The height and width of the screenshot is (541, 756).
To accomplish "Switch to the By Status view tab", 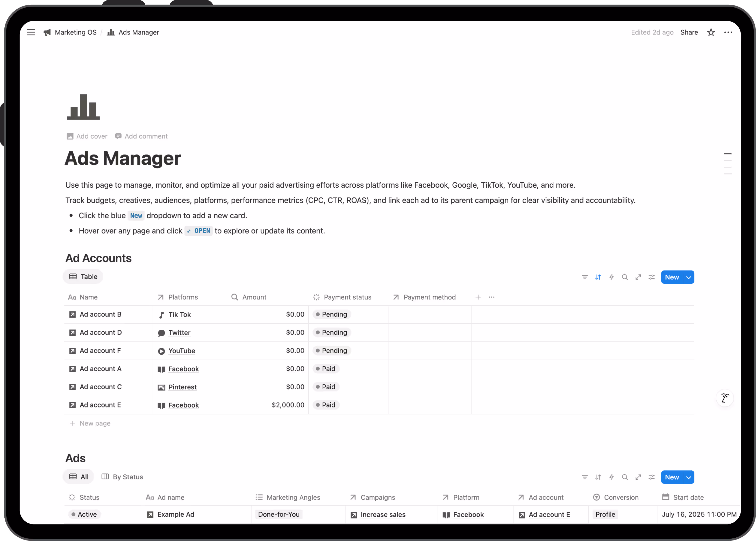I will (122, 477).
